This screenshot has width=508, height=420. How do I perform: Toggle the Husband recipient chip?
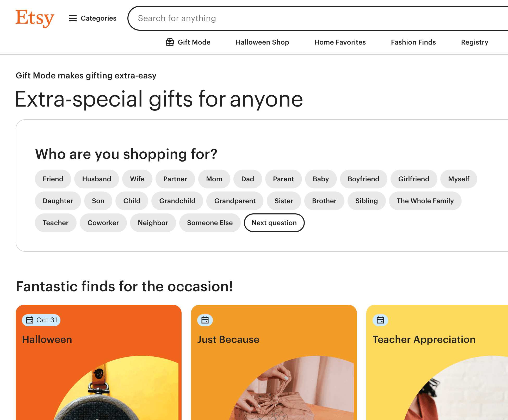[x=96, y=179]
